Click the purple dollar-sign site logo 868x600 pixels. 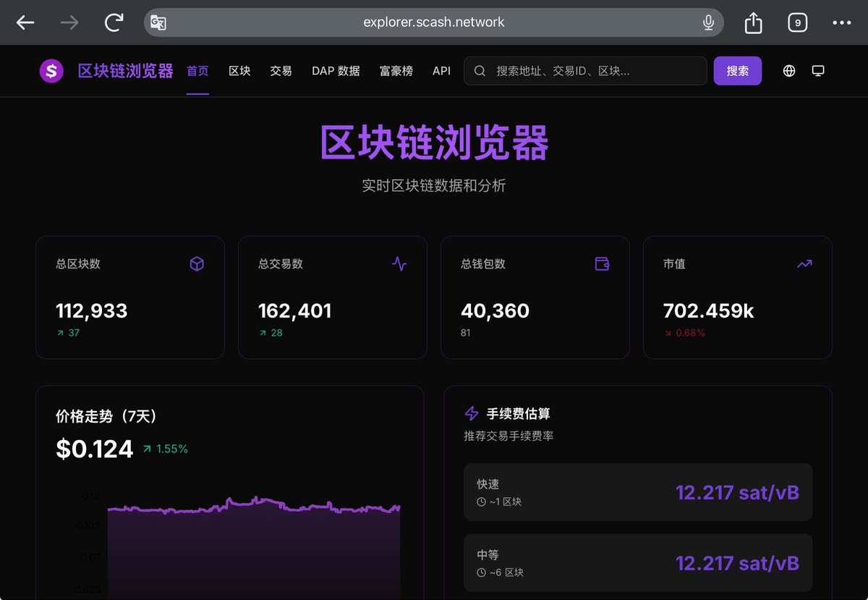[x=51, y=71]
